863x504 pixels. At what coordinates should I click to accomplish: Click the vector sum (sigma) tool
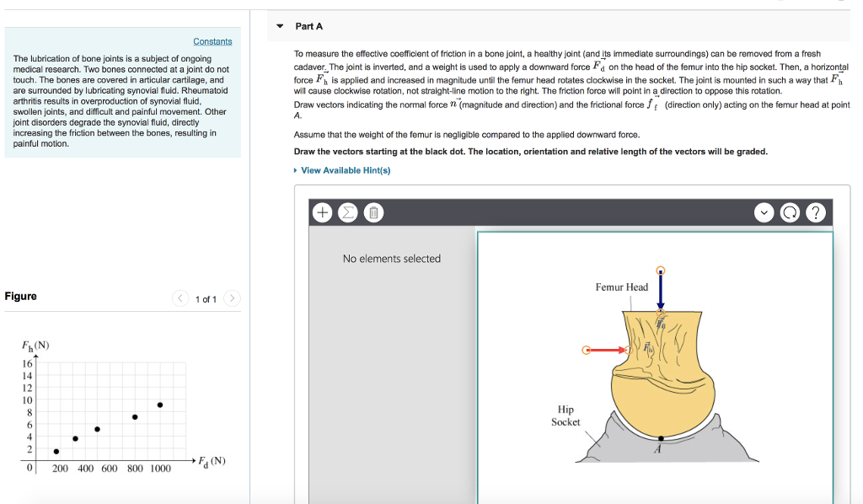[x=347, y=212]
